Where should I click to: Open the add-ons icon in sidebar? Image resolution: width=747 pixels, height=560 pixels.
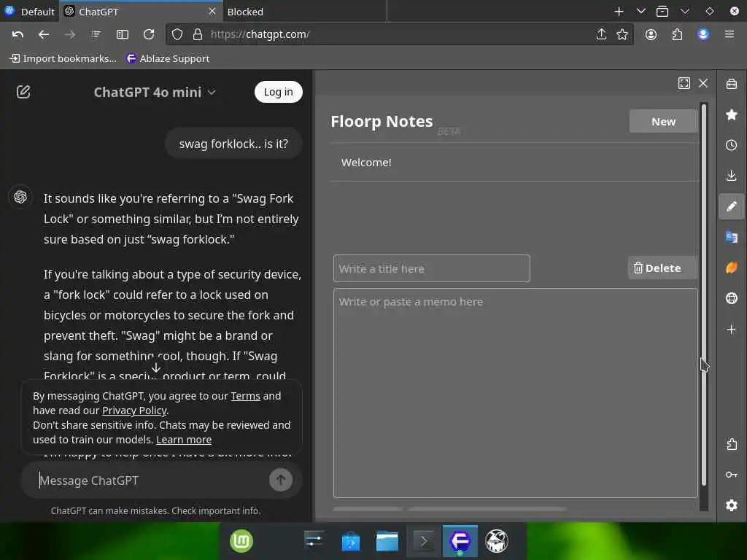(x=731, y=444)
